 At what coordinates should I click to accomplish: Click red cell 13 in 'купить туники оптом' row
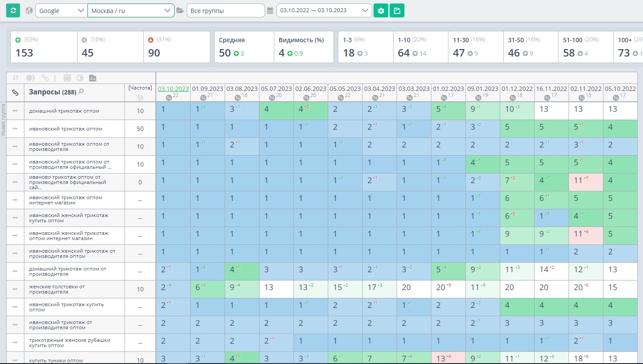pyautogui.click(x=448, y=358)
